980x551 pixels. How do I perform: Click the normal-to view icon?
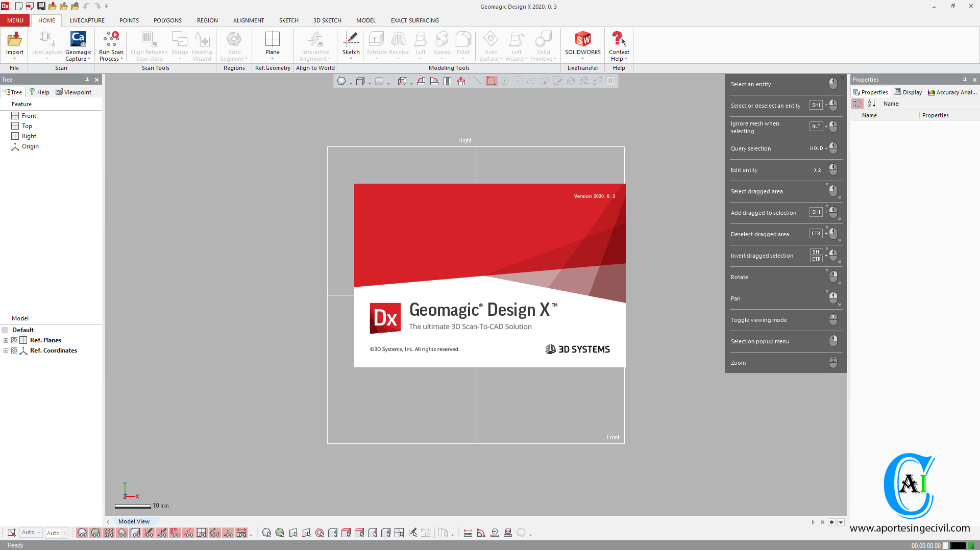click(461, 81)
